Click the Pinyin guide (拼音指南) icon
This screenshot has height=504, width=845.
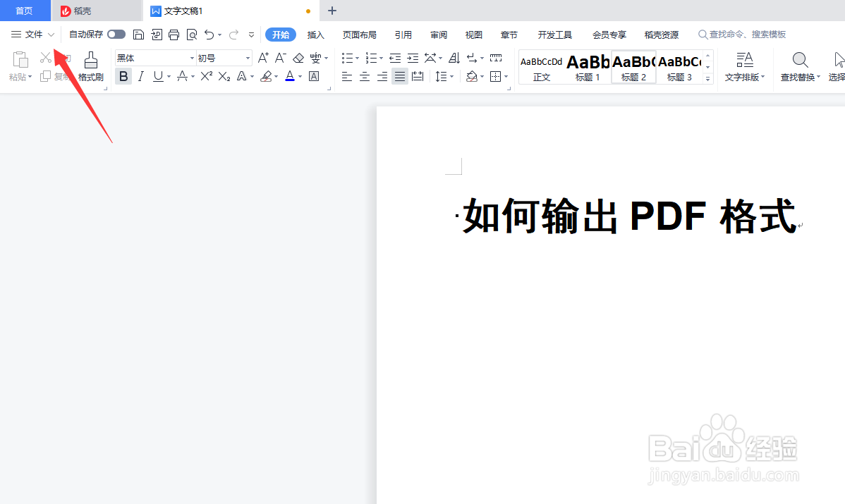315,58
